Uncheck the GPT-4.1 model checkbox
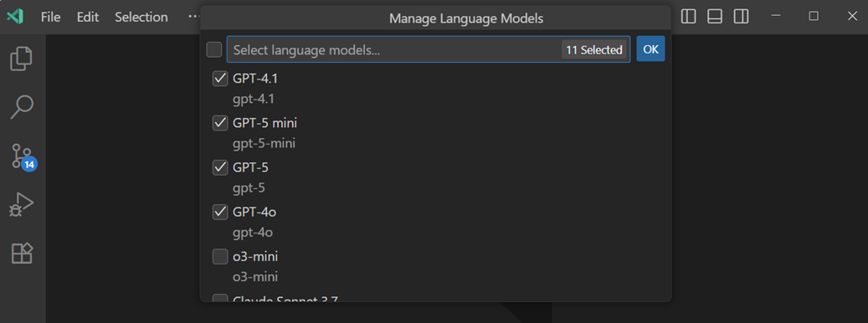This screenshot has width=868, height=323. click(x=220, y=79)
